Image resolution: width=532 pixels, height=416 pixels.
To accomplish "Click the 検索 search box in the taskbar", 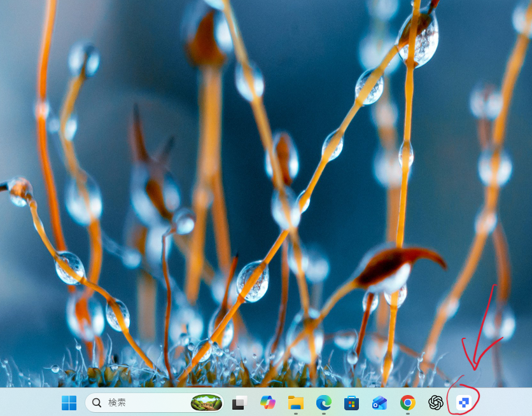I will tap(155, 403).
